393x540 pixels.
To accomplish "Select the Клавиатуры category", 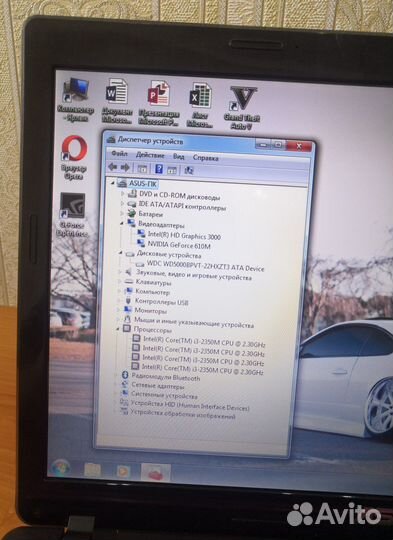I will (x=153, y=283).
